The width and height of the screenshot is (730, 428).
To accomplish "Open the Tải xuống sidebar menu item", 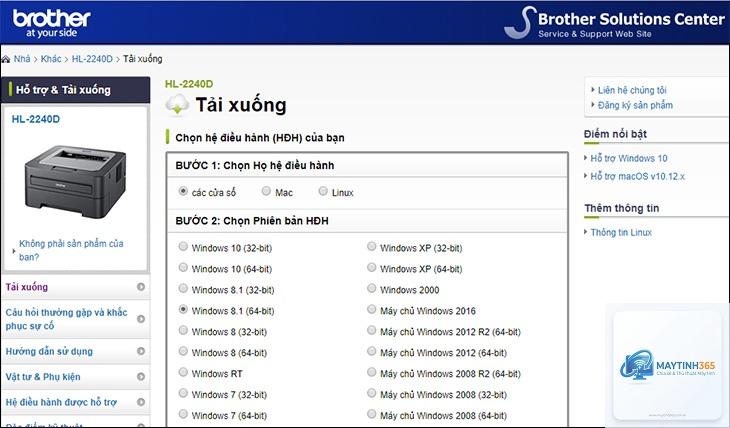I will tap(76, 287).
